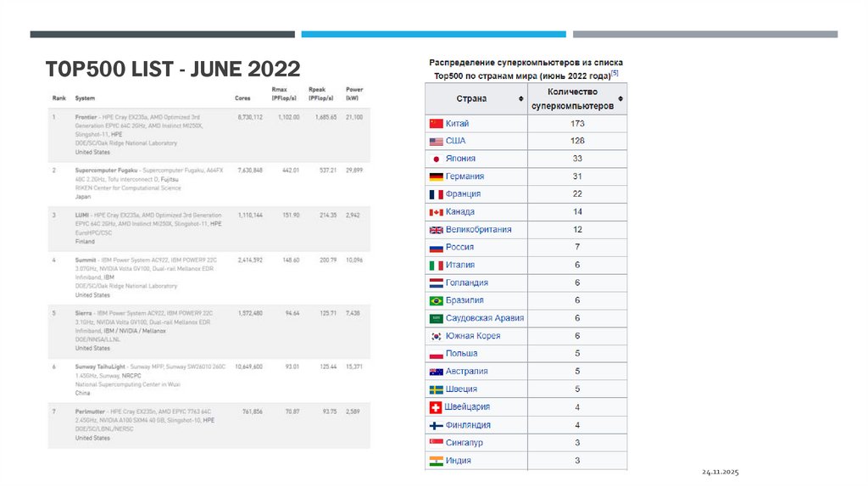Open the Польша country link
The width and height of the screenshot is (868, 487).
tap(462, 354)
